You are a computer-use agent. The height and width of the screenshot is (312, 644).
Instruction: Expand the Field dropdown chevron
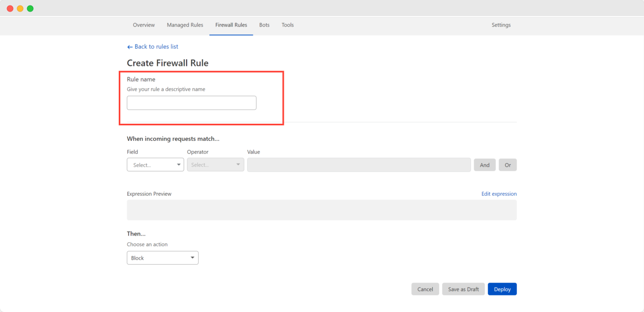[x=179, y=165]
